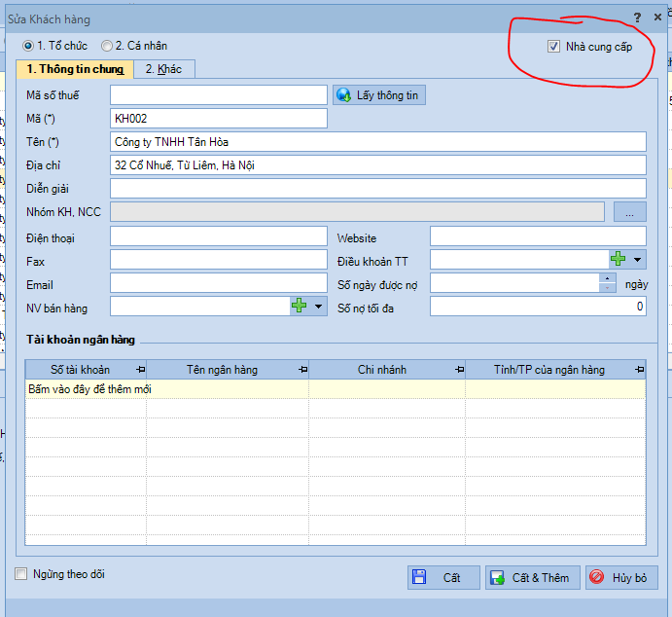Close the Sửa Khách hàng dialog
This screenshot has height=617, width=672.
click(x=657, y=18)
